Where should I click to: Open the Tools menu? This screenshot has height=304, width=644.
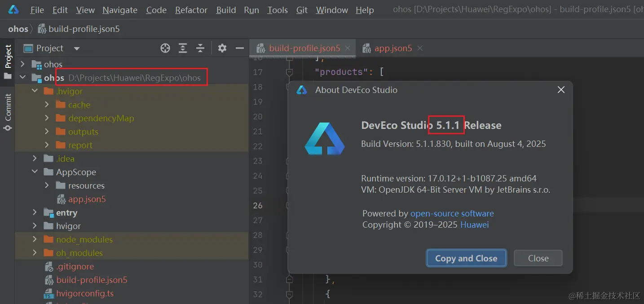[x=278, y=10]
